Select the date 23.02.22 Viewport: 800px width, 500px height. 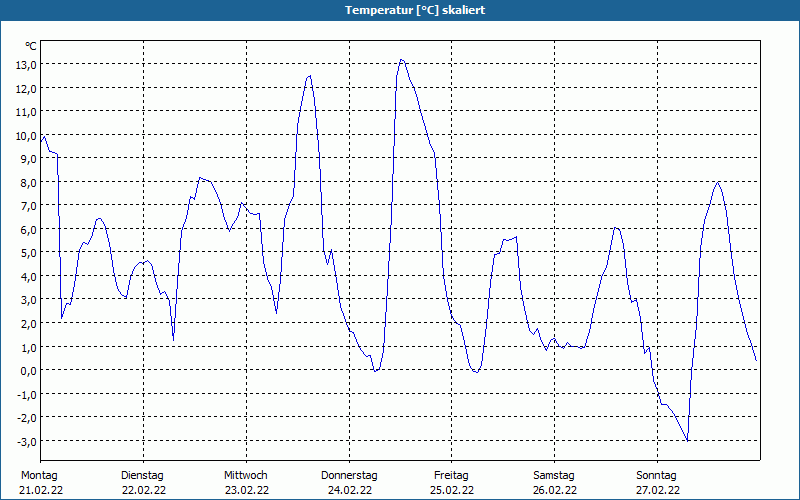247,490
